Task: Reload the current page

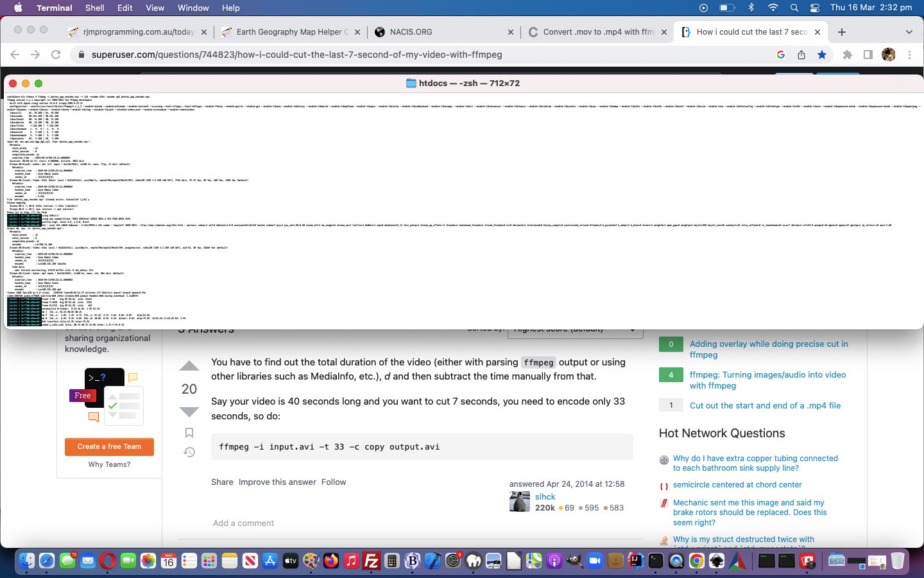Action: click(x=56, y=55)
